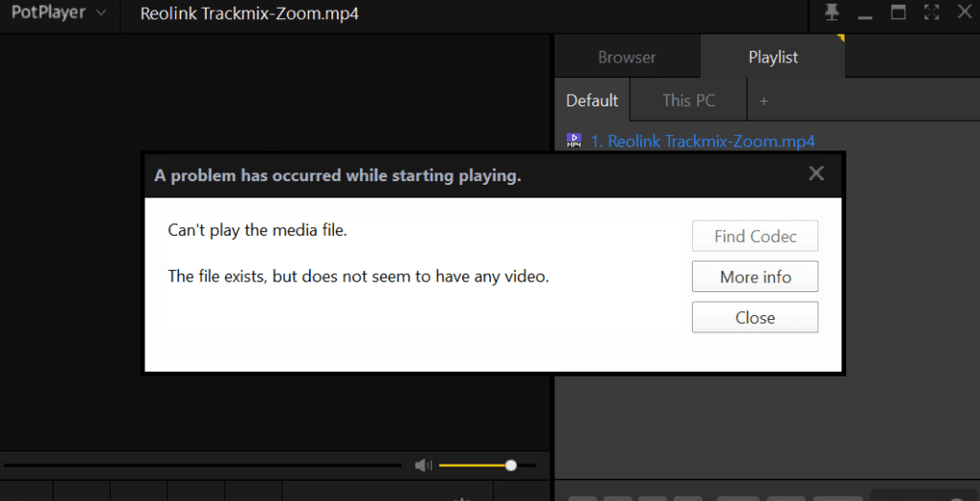Maximize the PotPlayer window
980x501 pixels.
(899, 14)
